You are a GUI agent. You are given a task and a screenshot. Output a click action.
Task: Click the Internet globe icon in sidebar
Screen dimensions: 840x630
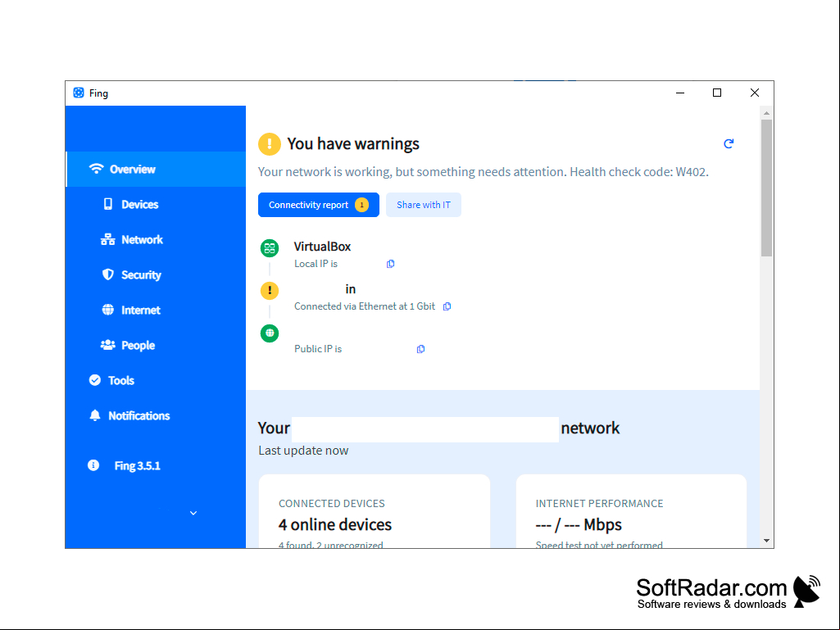[x=108, y=310]
